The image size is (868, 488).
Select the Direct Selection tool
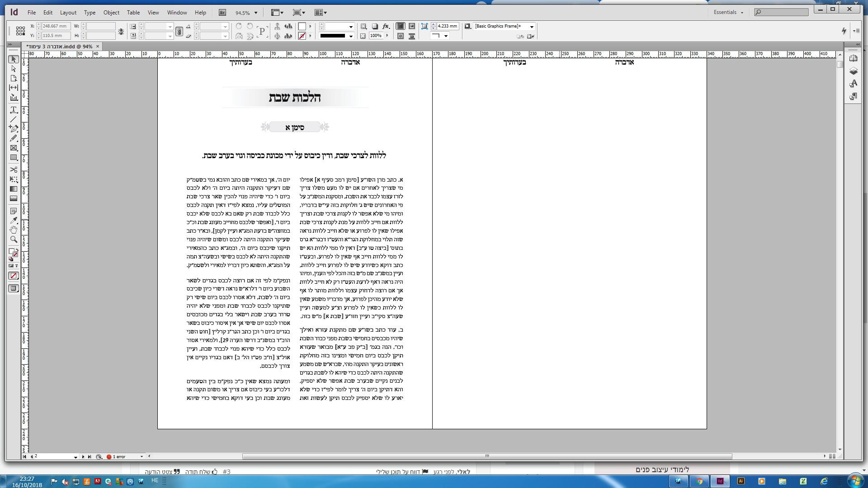click(x=14, y=69)
